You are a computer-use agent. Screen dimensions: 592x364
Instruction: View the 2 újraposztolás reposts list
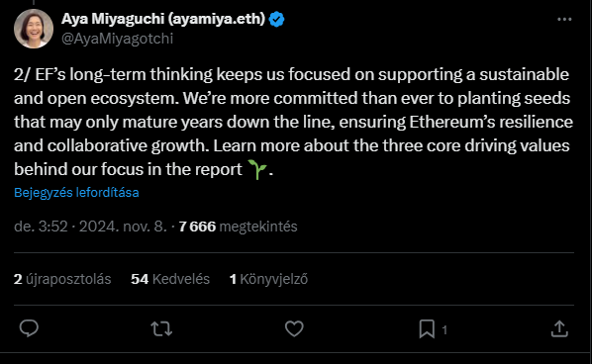pos(62,279)
